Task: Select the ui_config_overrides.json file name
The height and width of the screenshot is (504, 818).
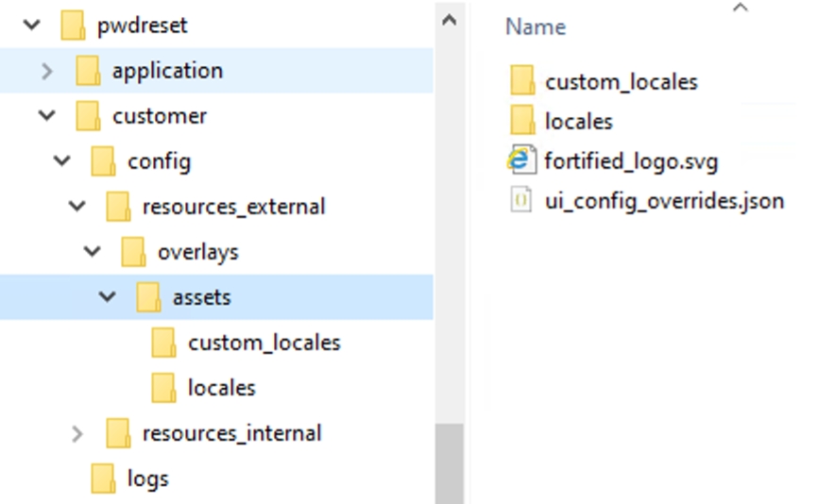Action: click(x=664, y=200)
